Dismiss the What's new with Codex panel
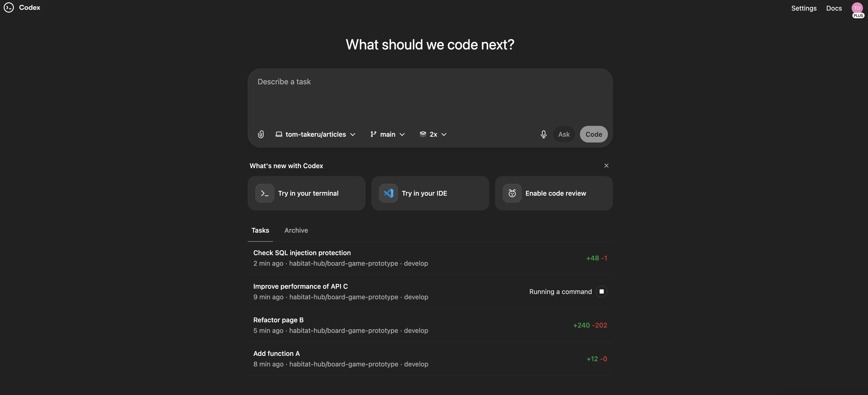Screen dimensions: 868x395 click(606, 166)
